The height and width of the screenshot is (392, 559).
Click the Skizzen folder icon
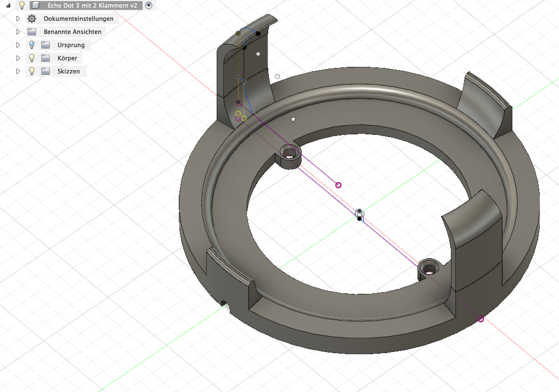click(x=46, y=71)
